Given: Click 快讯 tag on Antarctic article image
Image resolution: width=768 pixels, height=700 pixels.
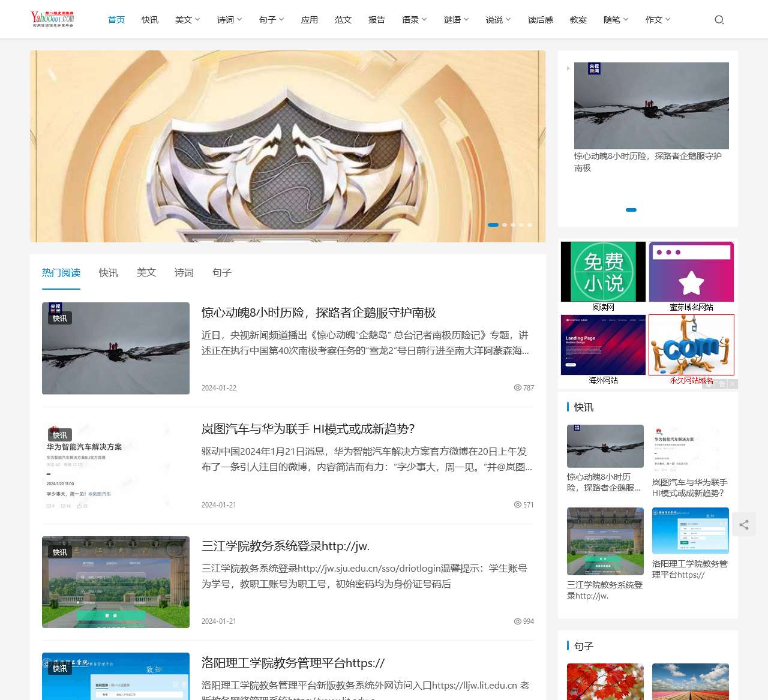Looking at the screenshot, I should [60, 318].
